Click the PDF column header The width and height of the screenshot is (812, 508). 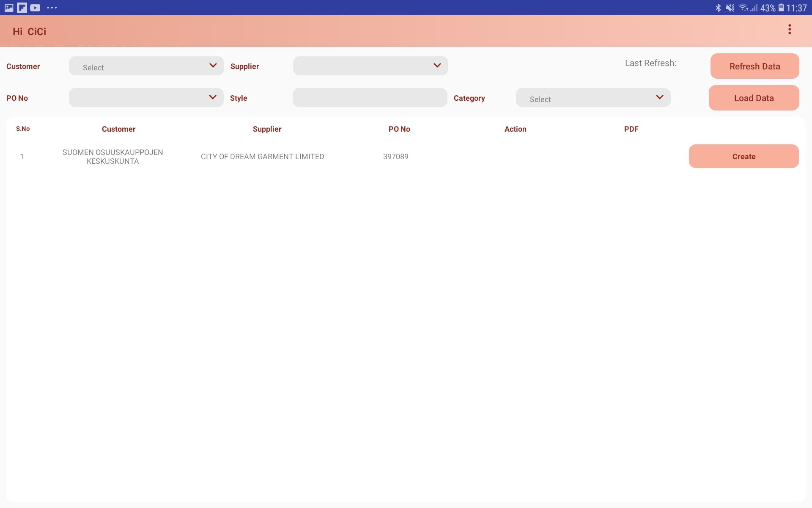(x=631, y=129)
